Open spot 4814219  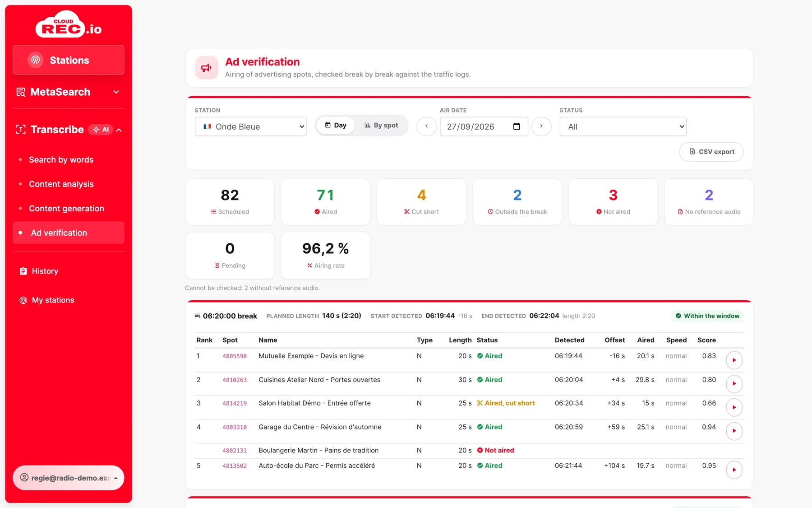[235, 404]
